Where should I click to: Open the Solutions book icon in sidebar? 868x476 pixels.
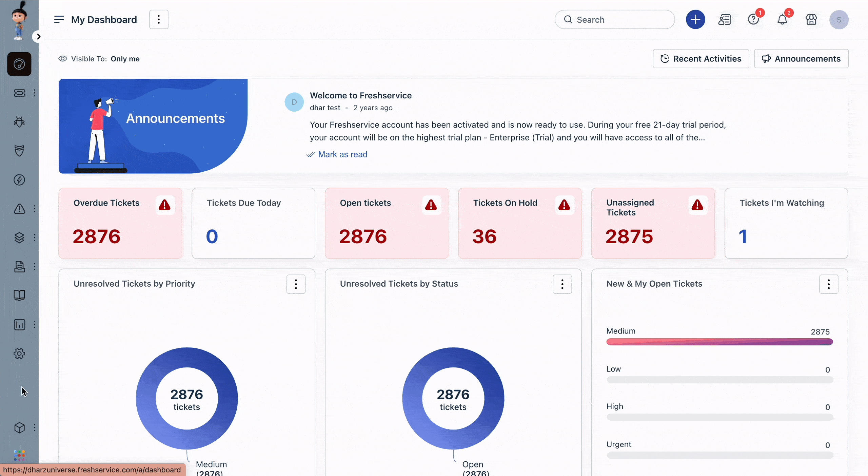point(19,296)
